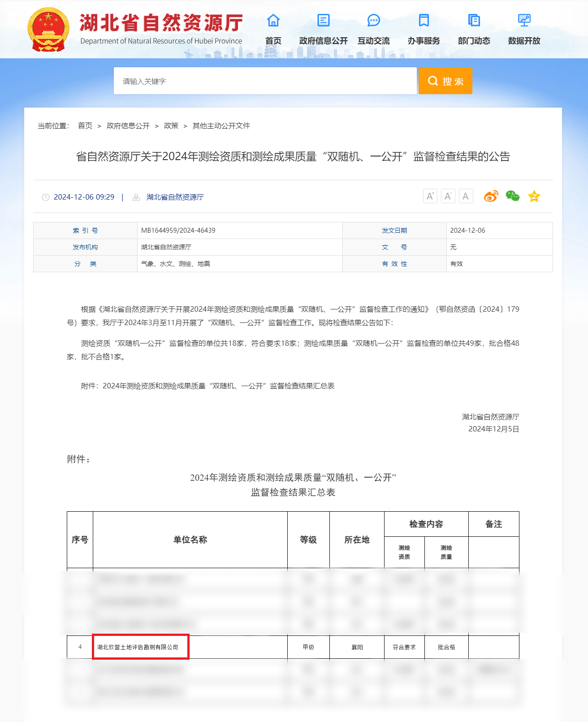Viewport: 588px width, 722px height.
Task: Open the 政府信息公开 navigation menu
Action: (324, 41)
